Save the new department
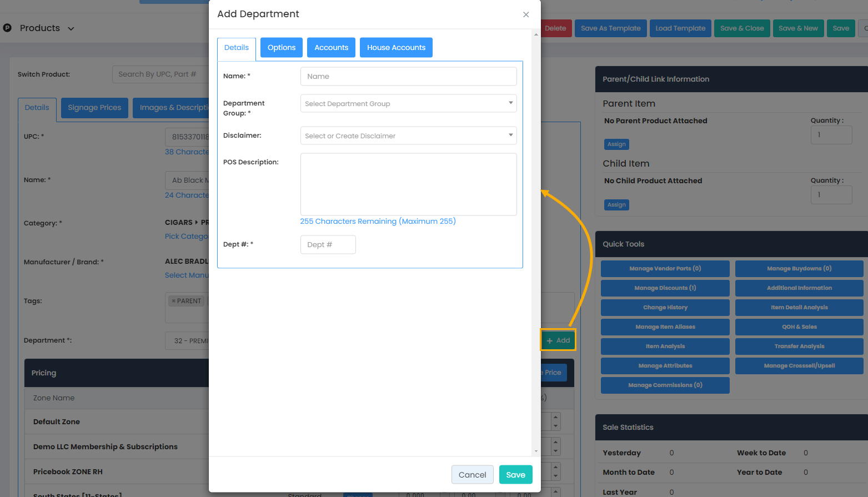This screenshot has width=868, height=497. coord(515,475)
